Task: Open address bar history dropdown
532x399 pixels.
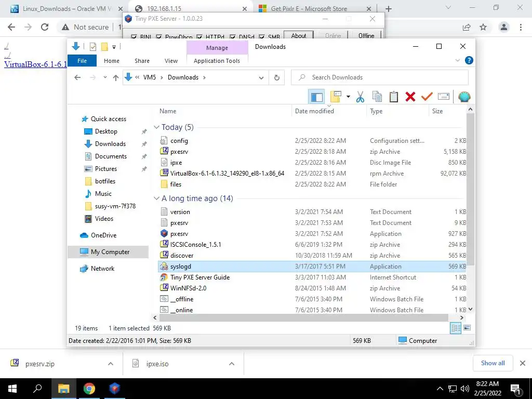Action: pos(261,78)
